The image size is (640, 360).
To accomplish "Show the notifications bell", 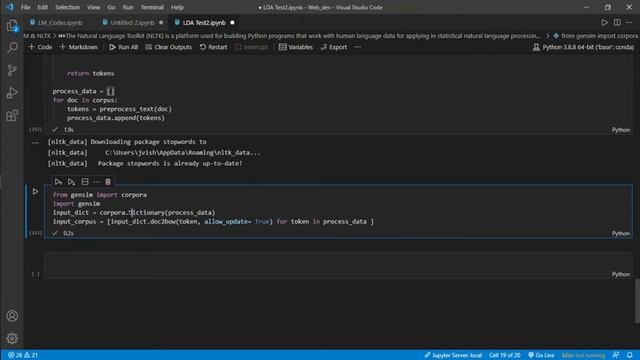I will (x=630, y=355).
